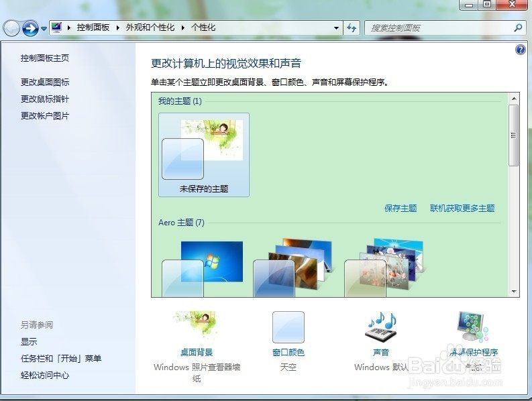Click the Forward navigation arrow
The height and width of the screenshot is (401, 532).
pyautogui.click(x=30, y=28)
